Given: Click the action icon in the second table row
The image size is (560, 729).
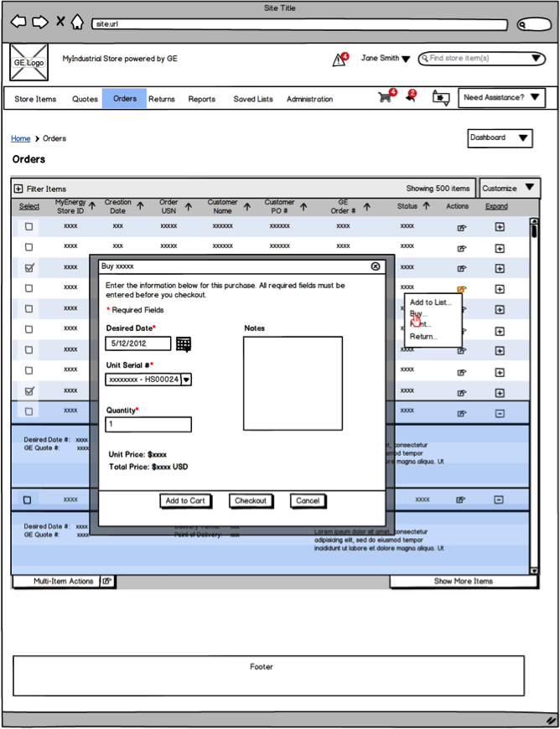Looking at the screenshot, I should 461,249.
